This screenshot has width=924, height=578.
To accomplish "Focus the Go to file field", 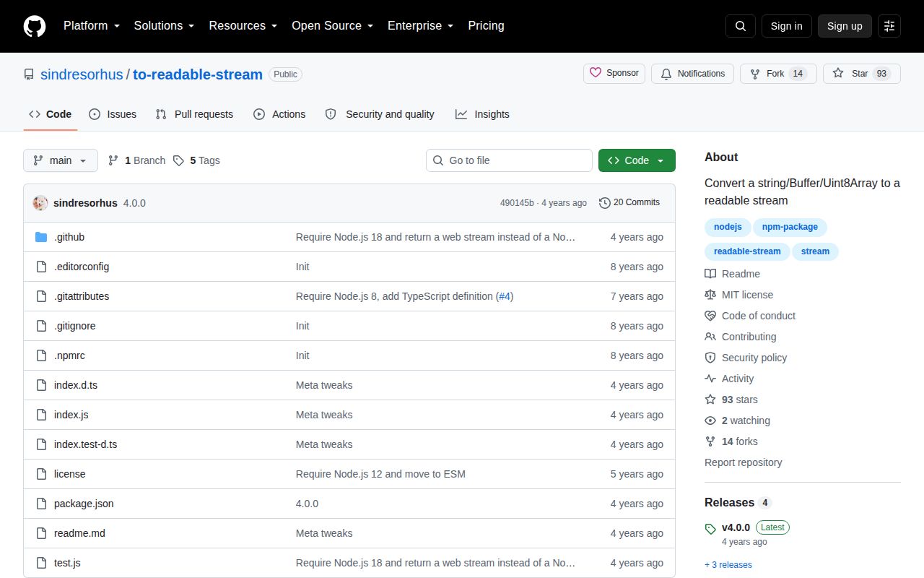I will (x=509, y=160).
